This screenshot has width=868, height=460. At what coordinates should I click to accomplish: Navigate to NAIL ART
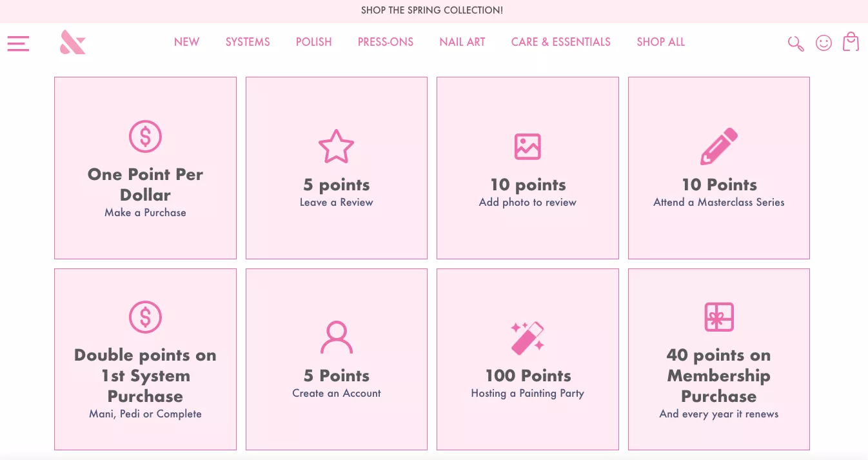pyautogui.click(x=462, y=42)
